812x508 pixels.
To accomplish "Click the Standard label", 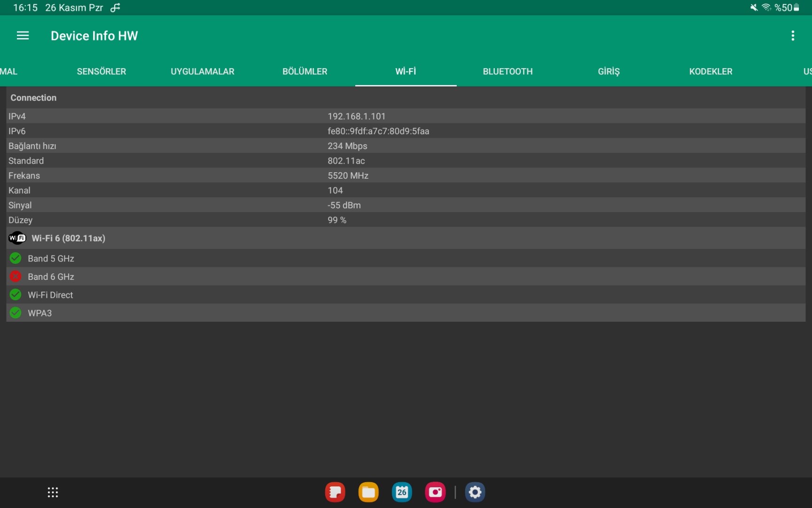I will [x=26, y=161].
